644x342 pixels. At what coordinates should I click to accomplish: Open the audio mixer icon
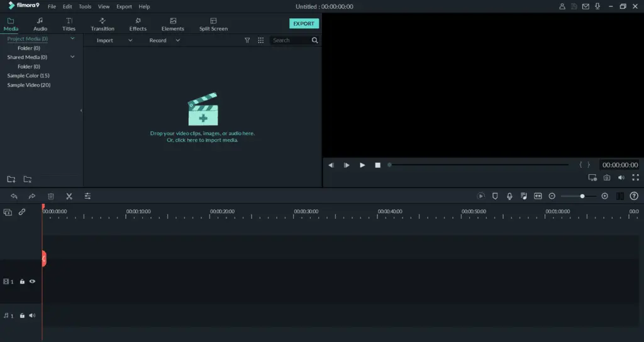coord(524,196)
